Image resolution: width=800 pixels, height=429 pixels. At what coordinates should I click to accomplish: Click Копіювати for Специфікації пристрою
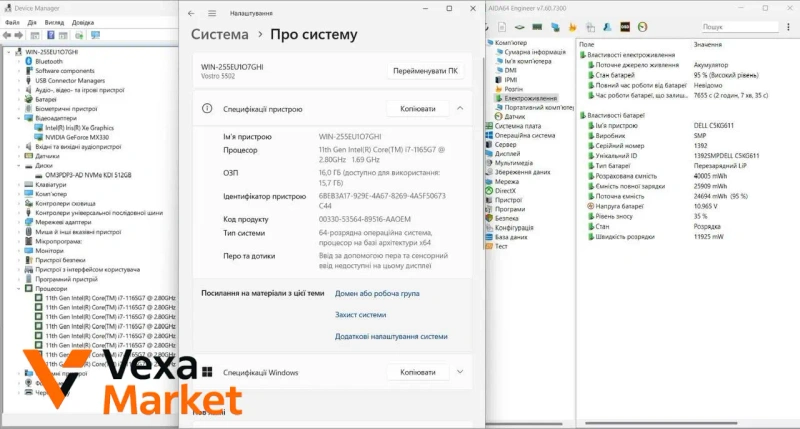coord(418,109)
